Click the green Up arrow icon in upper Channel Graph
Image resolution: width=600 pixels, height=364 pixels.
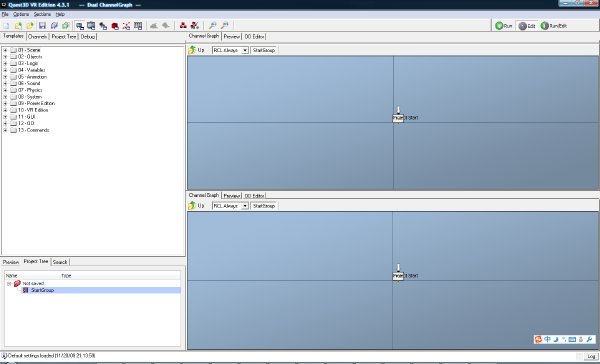coord(192,50)
